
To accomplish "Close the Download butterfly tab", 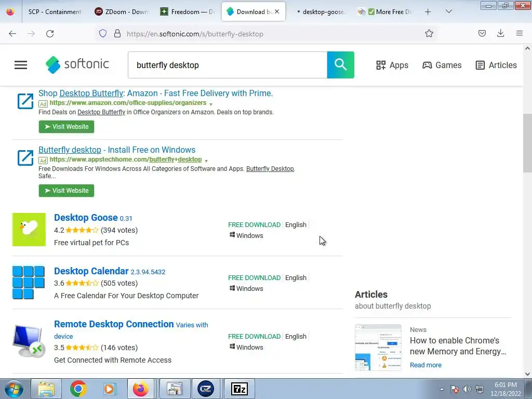I will 277,11.
